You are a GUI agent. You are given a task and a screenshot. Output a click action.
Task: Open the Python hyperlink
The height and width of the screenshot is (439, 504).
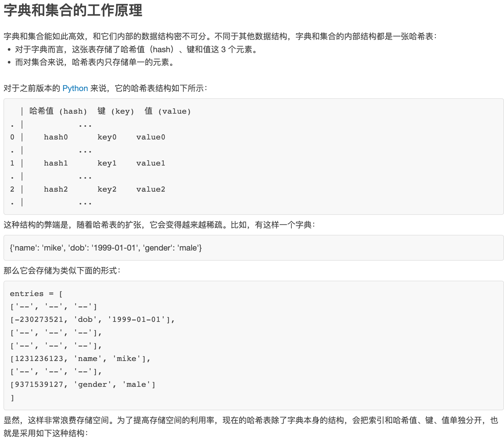pos(75,88)
